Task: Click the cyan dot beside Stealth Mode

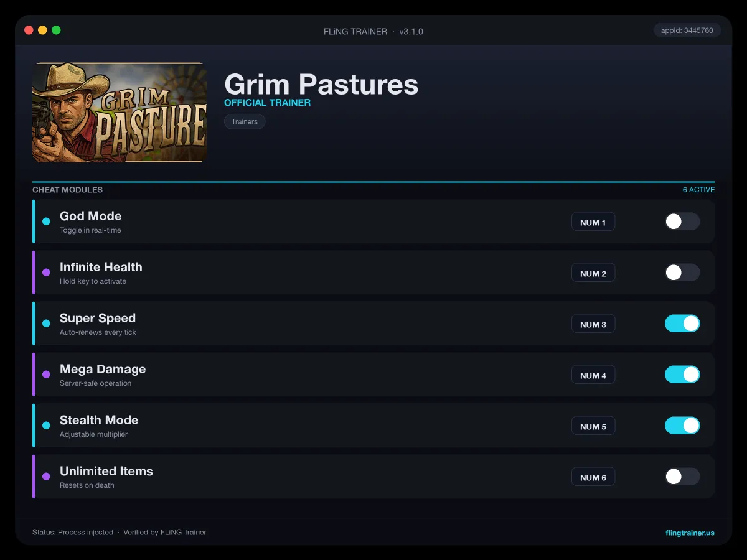Action: pos(46,426)
